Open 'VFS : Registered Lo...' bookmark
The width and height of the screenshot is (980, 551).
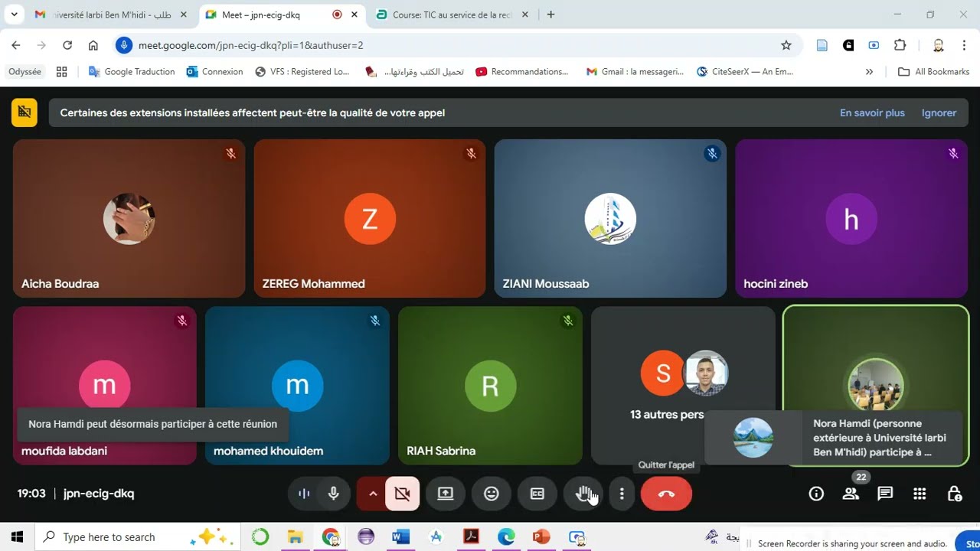(302, 71)
